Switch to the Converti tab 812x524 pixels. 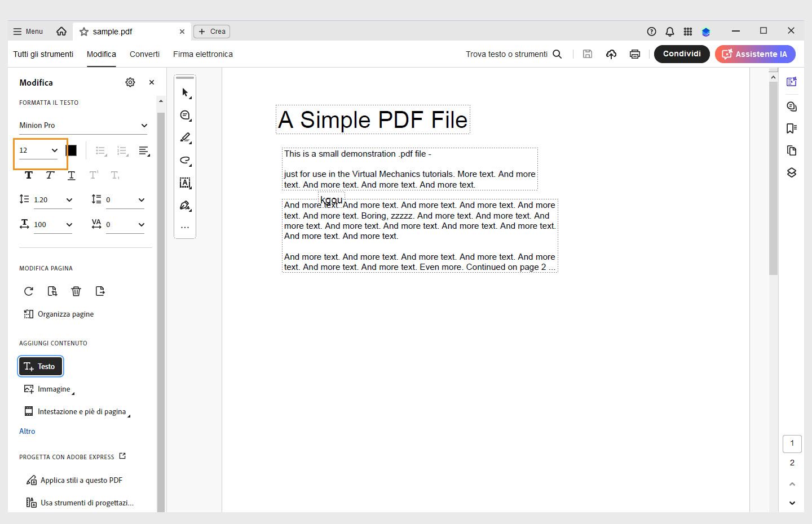(144, 54)
